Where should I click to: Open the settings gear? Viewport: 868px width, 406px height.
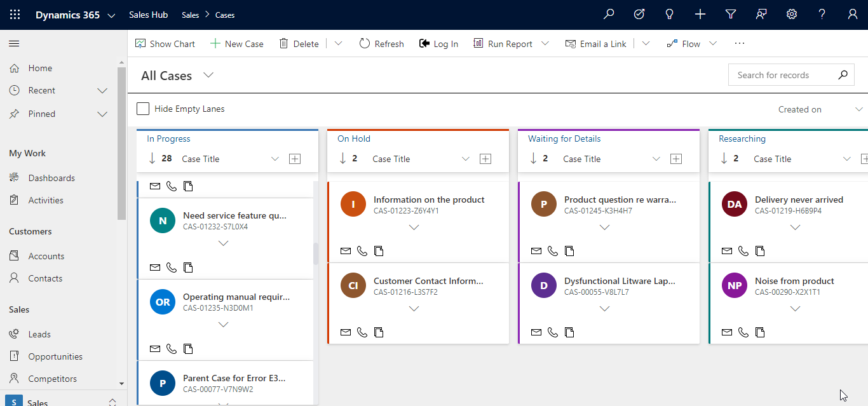point(792,15)
